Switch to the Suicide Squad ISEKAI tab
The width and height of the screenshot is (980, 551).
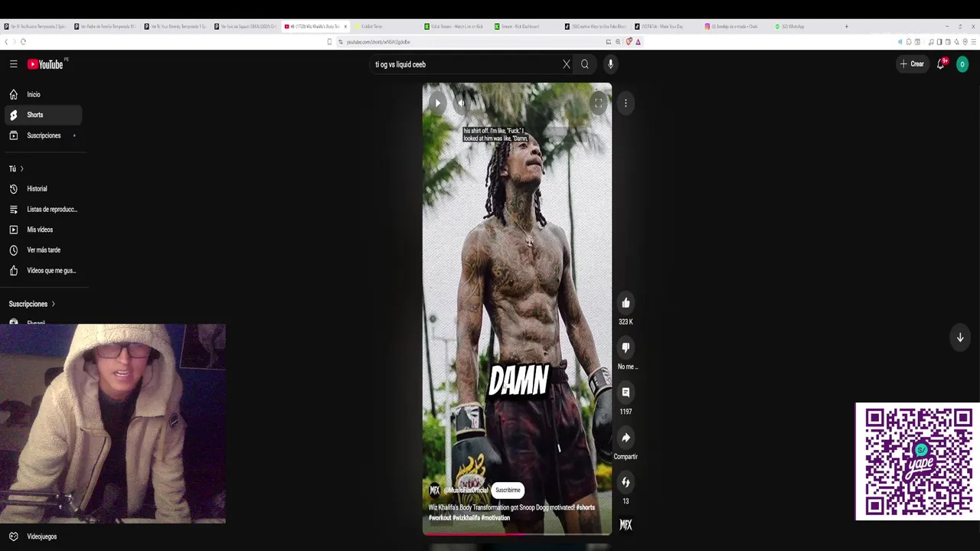click(245, 26)
